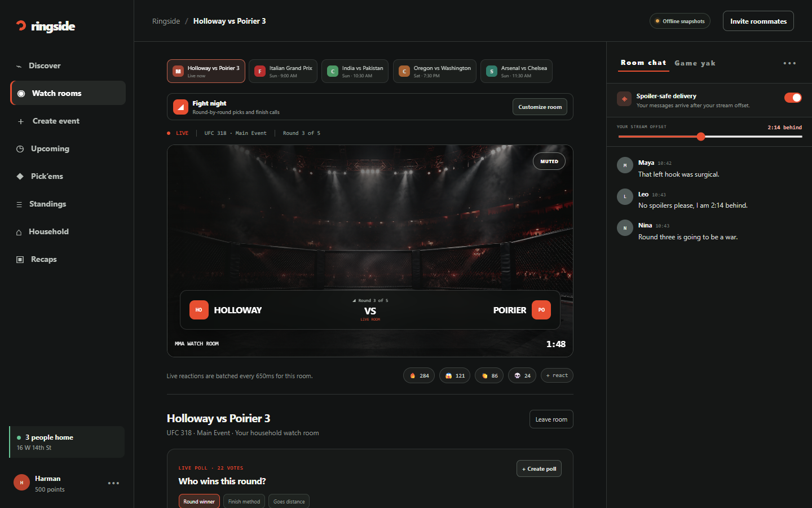Open Pick'ems diamond icon in sidebar

(x=20, y=176)
